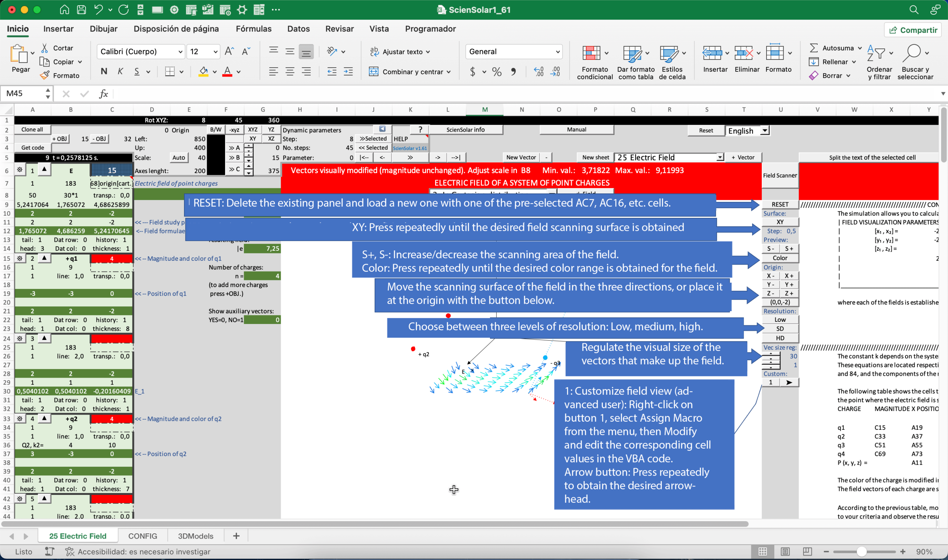Open the Fórmulas ribbon tab
948x560 pixels.
[253, 29]
